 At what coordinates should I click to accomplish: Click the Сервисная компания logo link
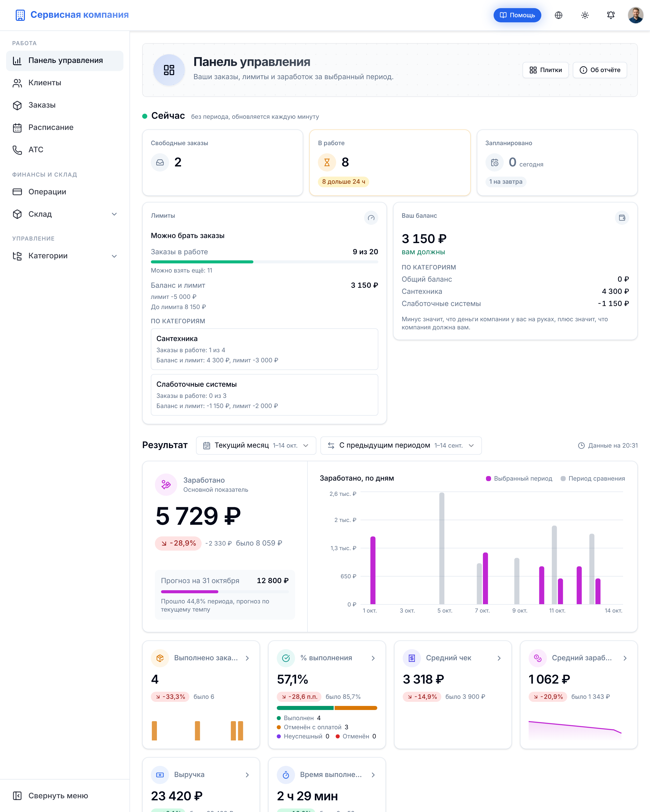pyautogui.click(x=72, y=15)
